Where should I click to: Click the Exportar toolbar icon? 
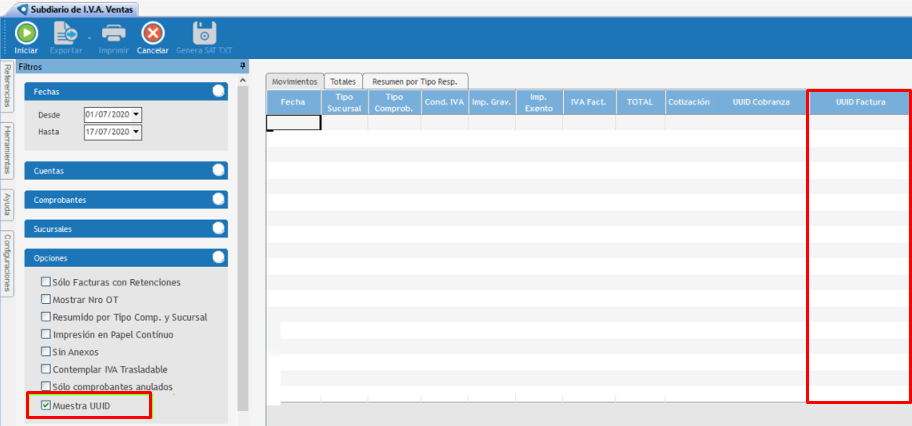click(x=66, y=33)
